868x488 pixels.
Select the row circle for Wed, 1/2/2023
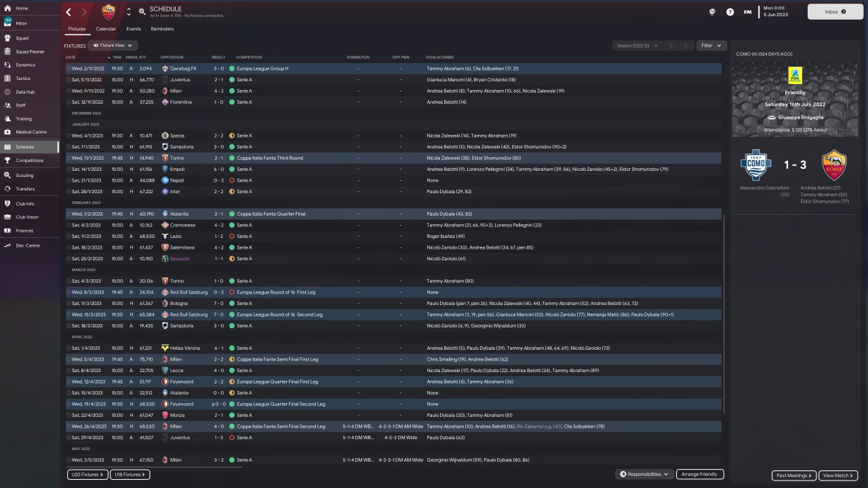68,213
